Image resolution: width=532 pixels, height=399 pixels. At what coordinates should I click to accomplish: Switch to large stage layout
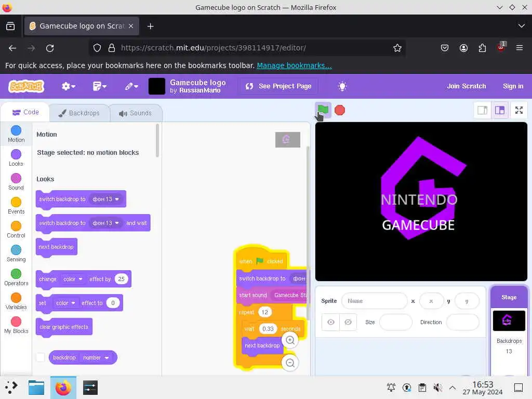coord(499,110)
